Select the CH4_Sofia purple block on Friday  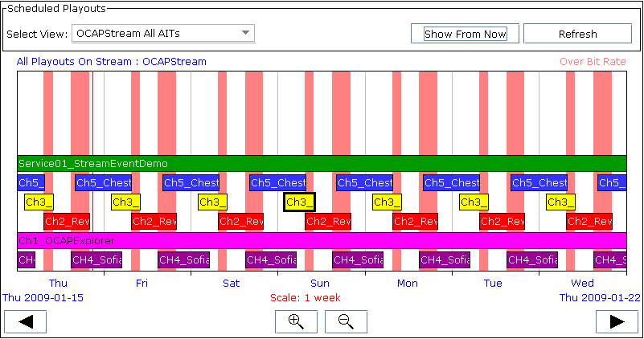tap(183, 259)
